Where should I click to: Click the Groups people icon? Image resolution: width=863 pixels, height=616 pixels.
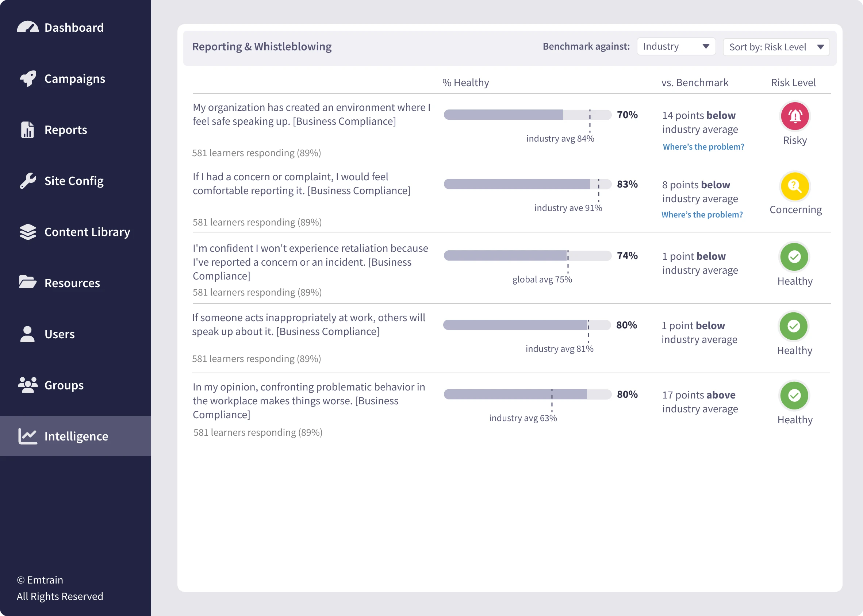(28, 385)
